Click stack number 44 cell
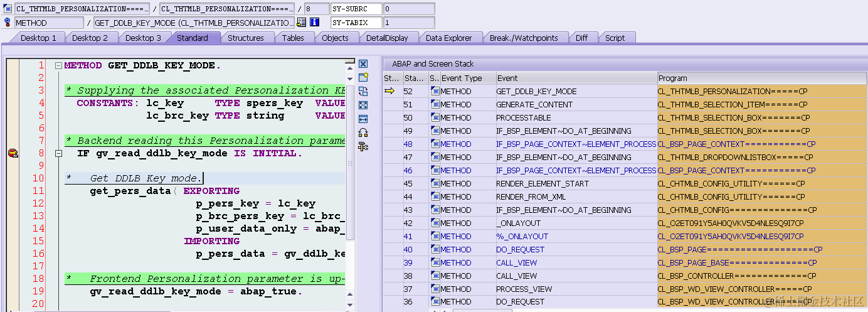The width and height of the screenshot is (868, 312). 415,196
